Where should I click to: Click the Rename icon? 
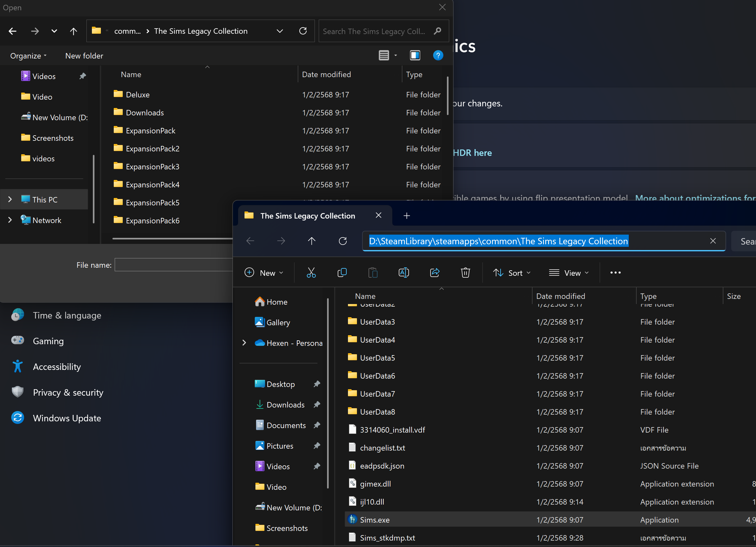point(404,273)
